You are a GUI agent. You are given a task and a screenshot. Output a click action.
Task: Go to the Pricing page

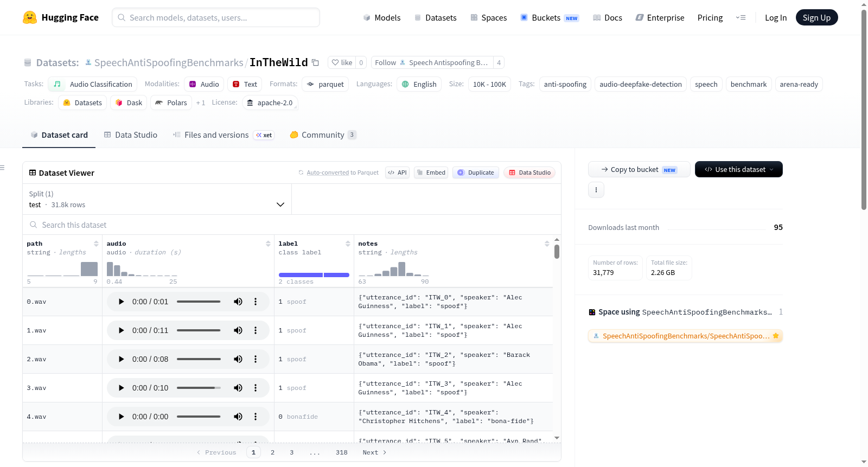tap(710, 18)
